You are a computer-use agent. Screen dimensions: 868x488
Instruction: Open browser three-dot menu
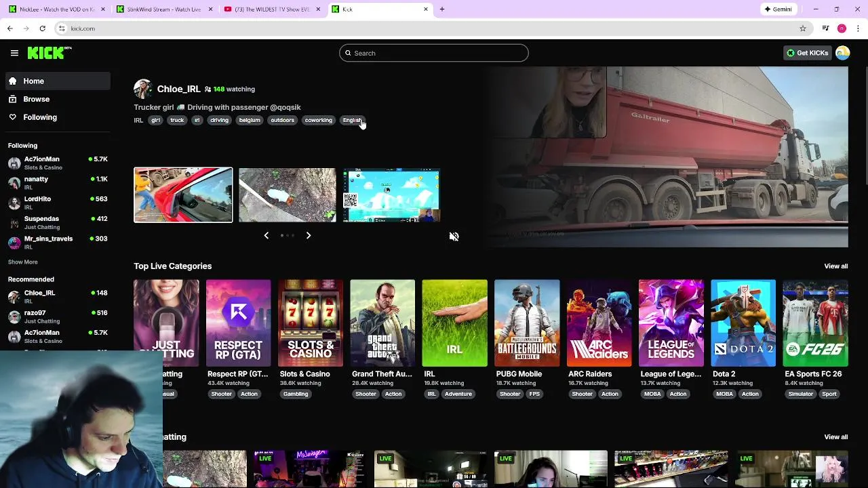pos(859,28)
